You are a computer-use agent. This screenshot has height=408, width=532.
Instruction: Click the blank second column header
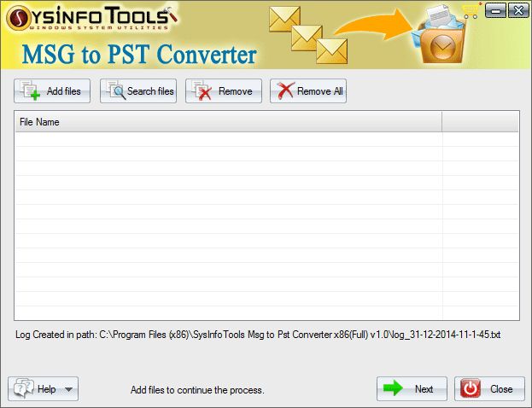481,122
